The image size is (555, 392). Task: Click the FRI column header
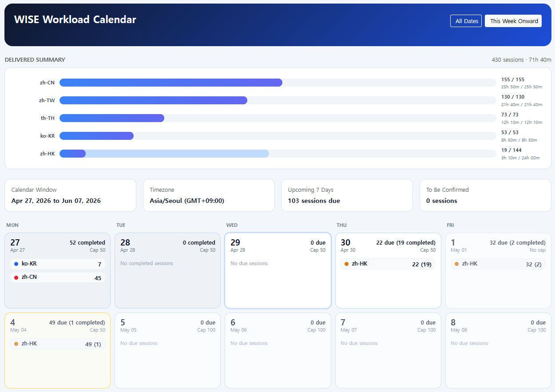(451, 226)
